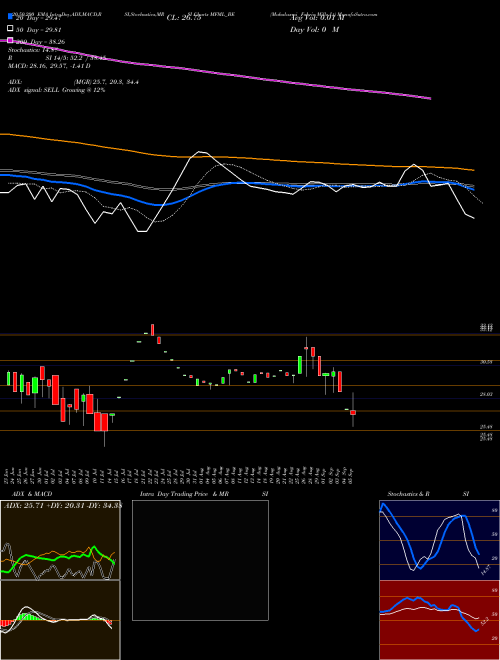Screen dimensions: 500x660
Task: Click the blue 20 Day EMA legend swatch
Action: pyautogui.click(x=11, y=17)
